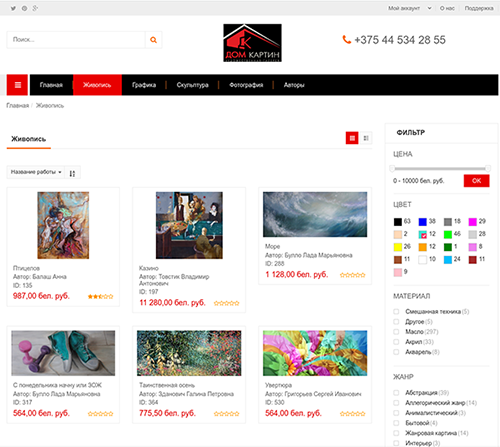Viewport: 500px width, 447px height.
Task: Click the Поиск search input field
Action: click(x=76, y=40)
